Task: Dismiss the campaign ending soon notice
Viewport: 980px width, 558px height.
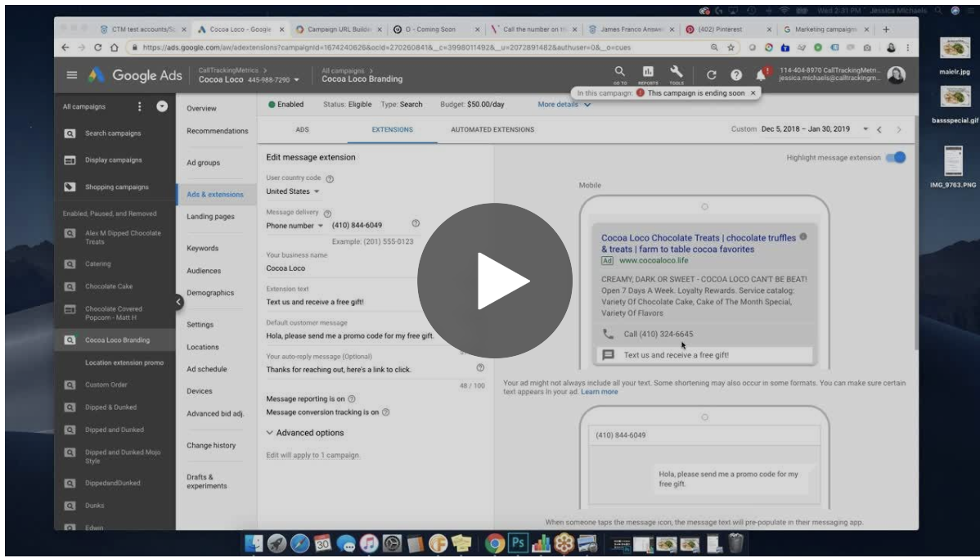Action: (753, 93)
